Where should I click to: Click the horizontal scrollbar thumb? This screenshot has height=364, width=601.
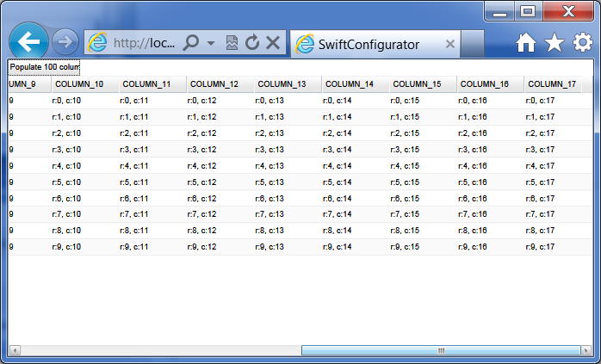point(440,350)
